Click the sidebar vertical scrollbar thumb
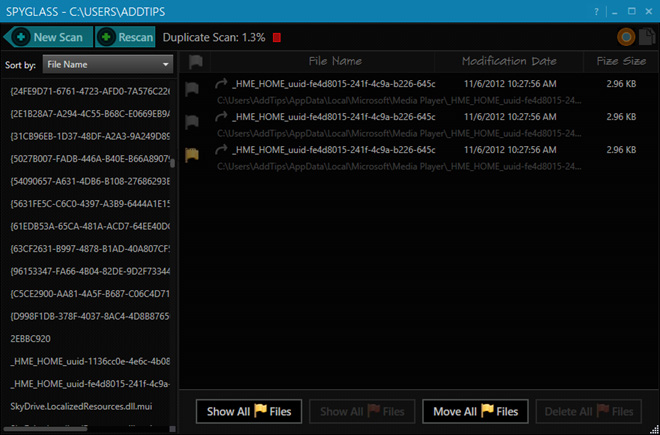Screen dimensions: 660x435 173,163
